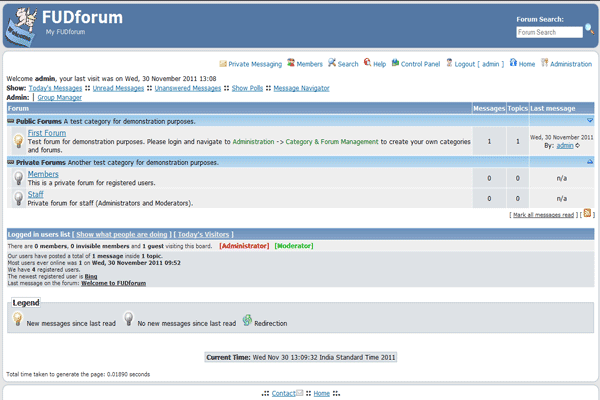
Task: Open the Group Manager admin link
Action: click(60, 98)
